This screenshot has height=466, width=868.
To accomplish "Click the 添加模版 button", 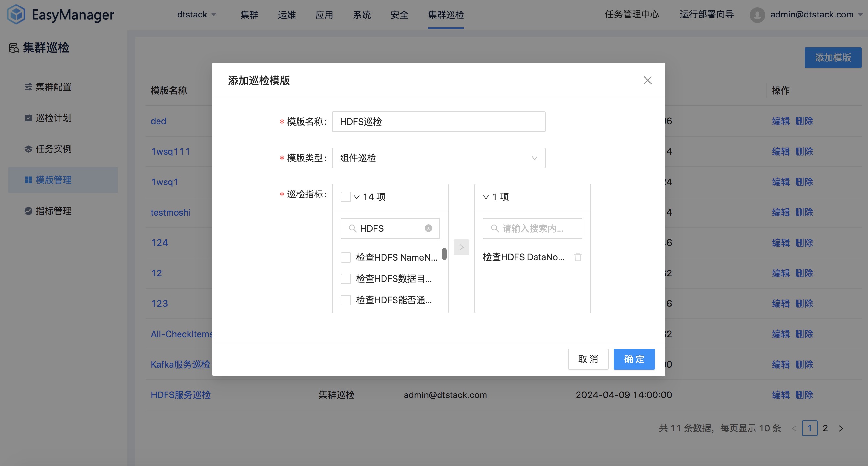I will click(x=833, y=58).
